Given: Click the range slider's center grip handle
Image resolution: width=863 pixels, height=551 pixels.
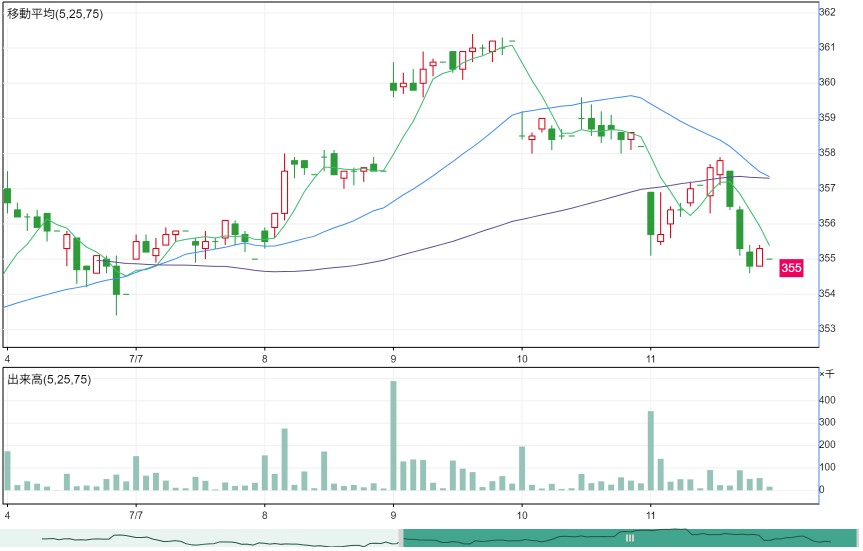Looking at the screenshot, I should (630, 538).
